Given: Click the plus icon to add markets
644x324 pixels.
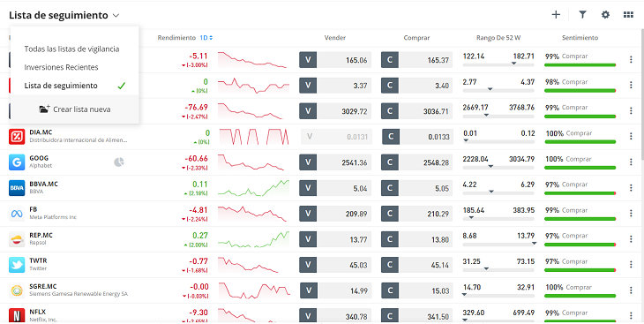Looking at the screenshot, I should click(x=556, y=15).
